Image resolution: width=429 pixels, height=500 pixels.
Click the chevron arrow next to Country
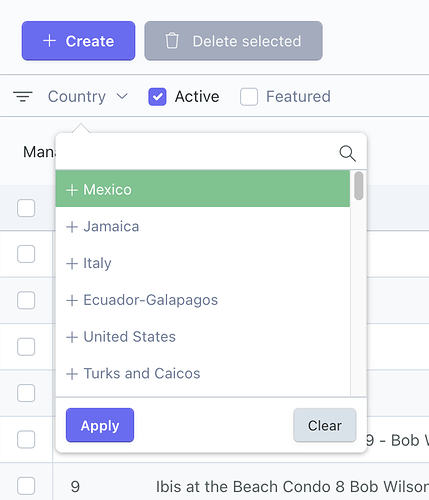coord(122,97)
